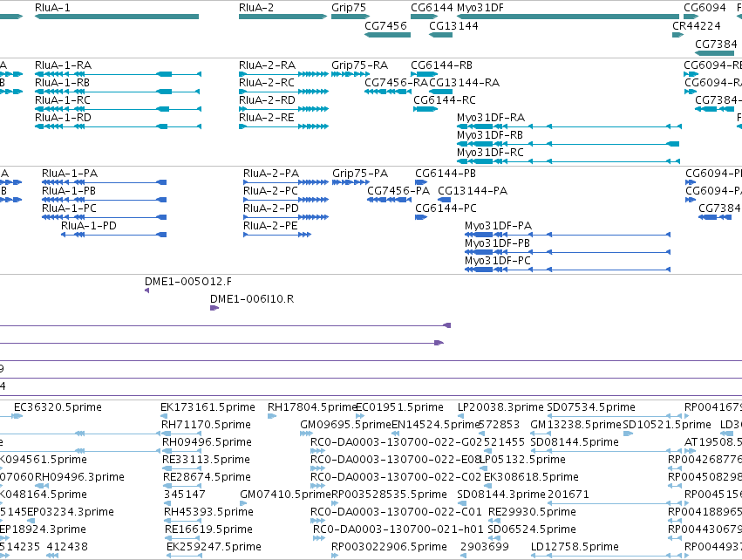The height and width of the screenshot is (560, 742).
Task: Select transcript RluA-2-RD
Action: [268, 100]
